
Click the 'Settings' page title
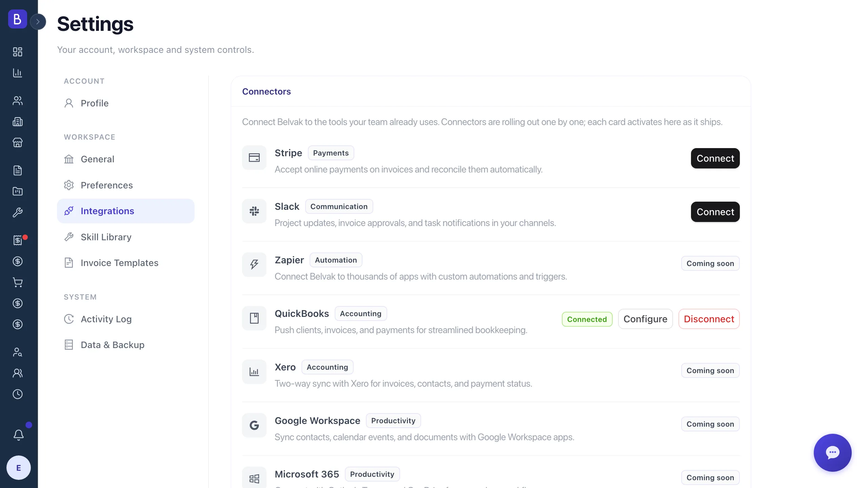pos(95,24)
